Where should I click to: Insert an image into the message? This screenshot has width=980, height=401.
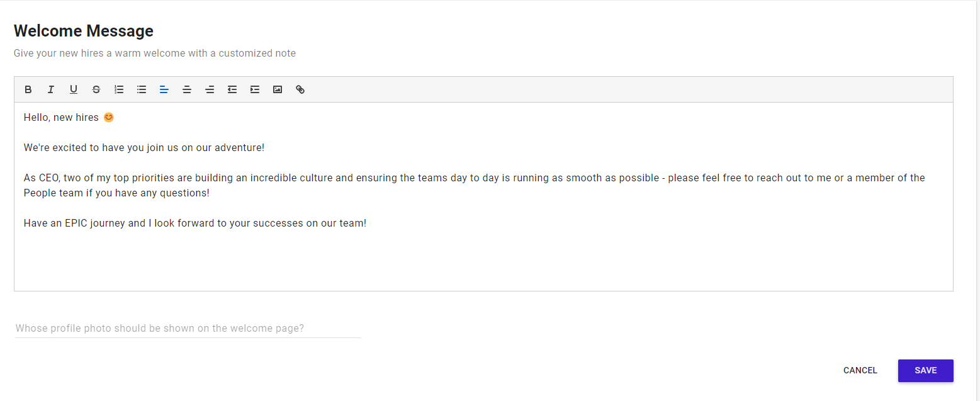pos(278,89)
